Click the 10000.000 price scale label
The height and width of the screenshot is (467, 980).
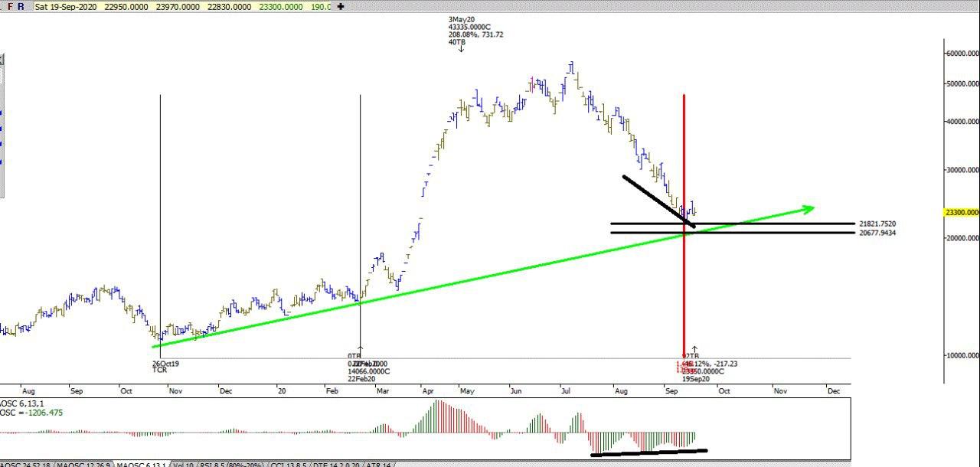click(x=963, y=355)
